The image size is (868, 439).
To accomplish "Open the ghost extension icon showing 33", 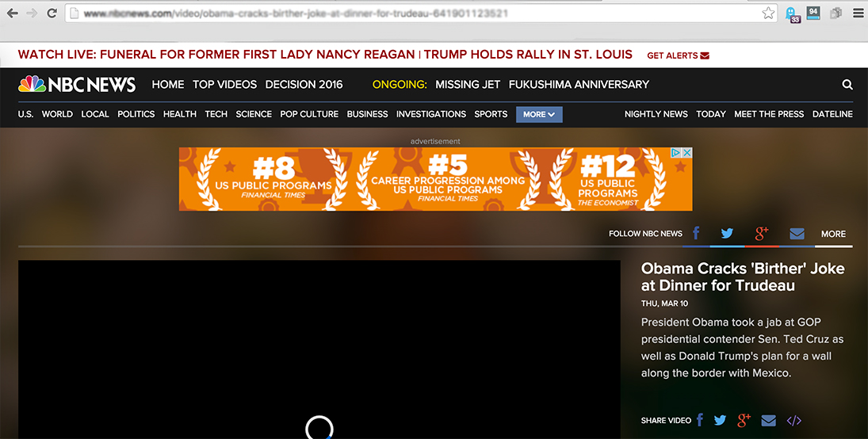I will pos(793,14).
